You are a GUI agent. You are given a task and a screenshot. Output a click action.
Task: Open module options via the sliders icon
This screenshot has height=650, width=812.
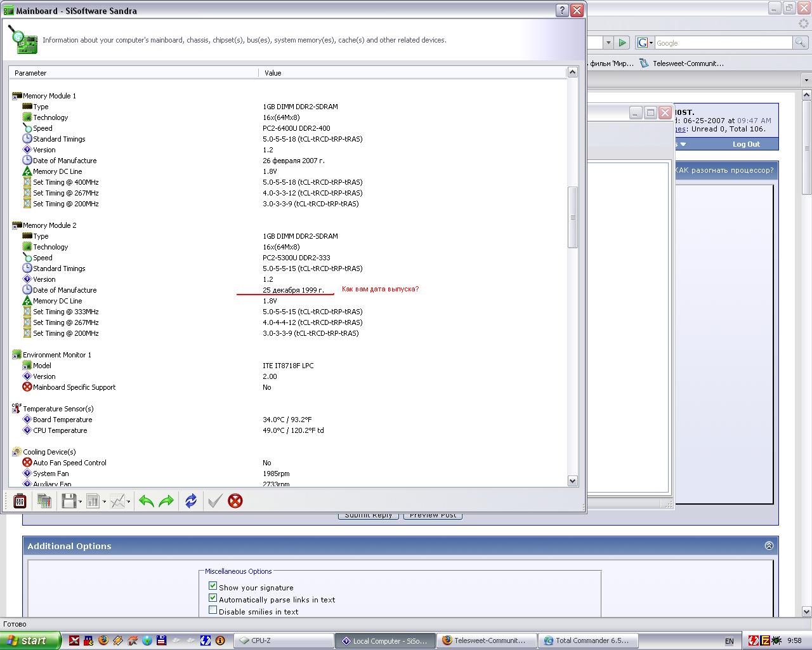click(x=20, y=501)
